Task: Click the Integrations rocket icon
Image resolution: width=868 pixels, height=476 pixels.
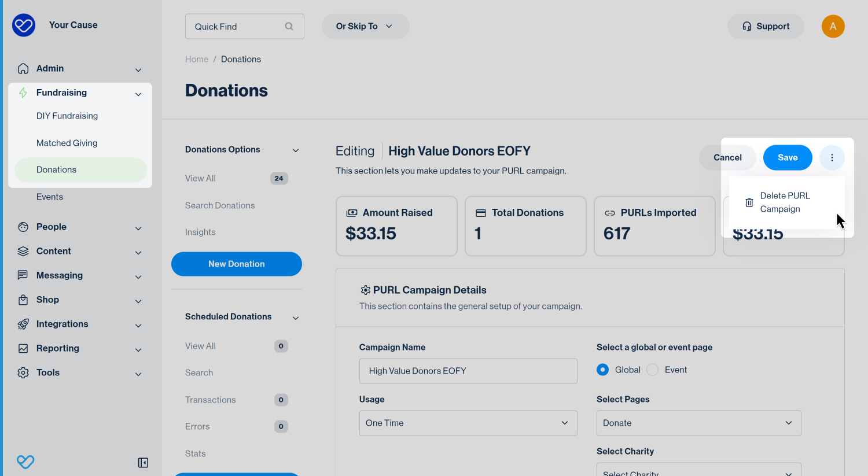Action: tap(23, 324)
